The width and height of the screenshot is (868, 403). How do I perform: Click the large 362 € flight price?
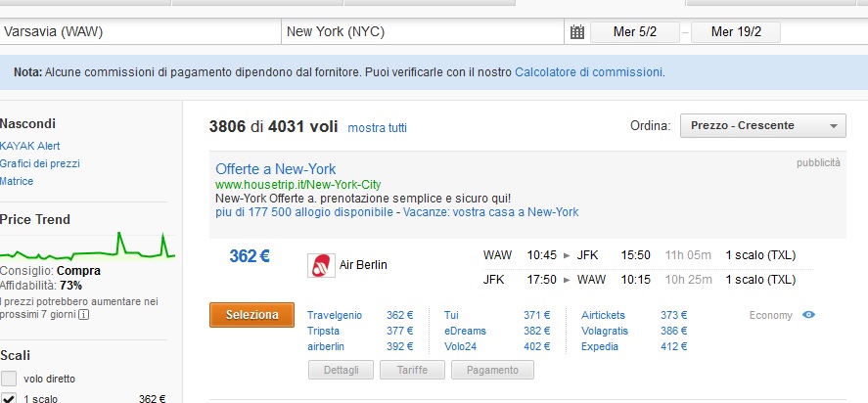250,256
